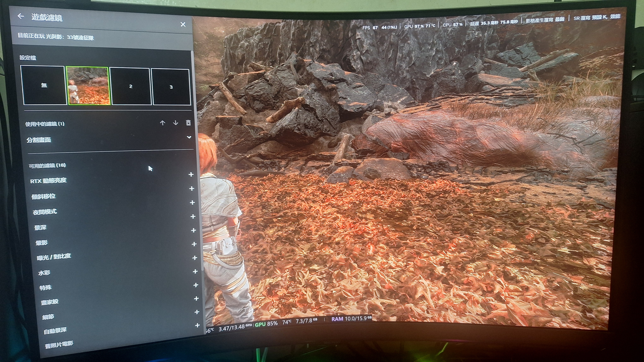Click the 細節 filter name
Image resolution: width=644 pixels, height=362 pixels.
point(48,317)
